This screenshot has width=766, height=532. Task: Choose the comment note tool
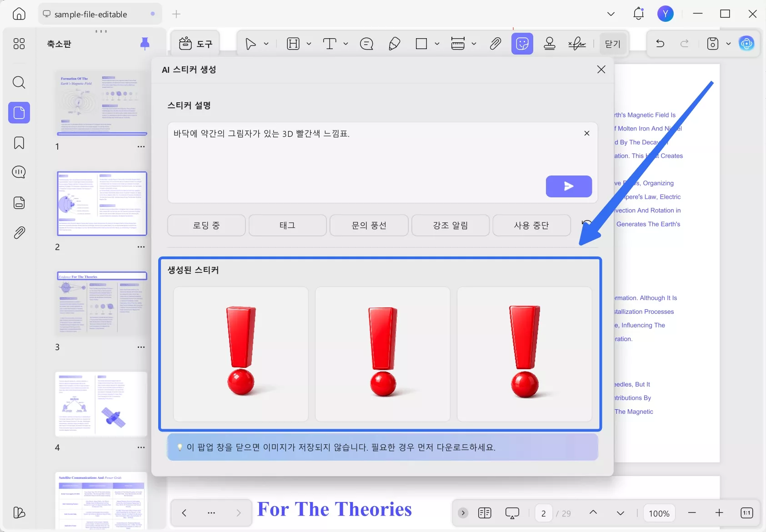366,44
